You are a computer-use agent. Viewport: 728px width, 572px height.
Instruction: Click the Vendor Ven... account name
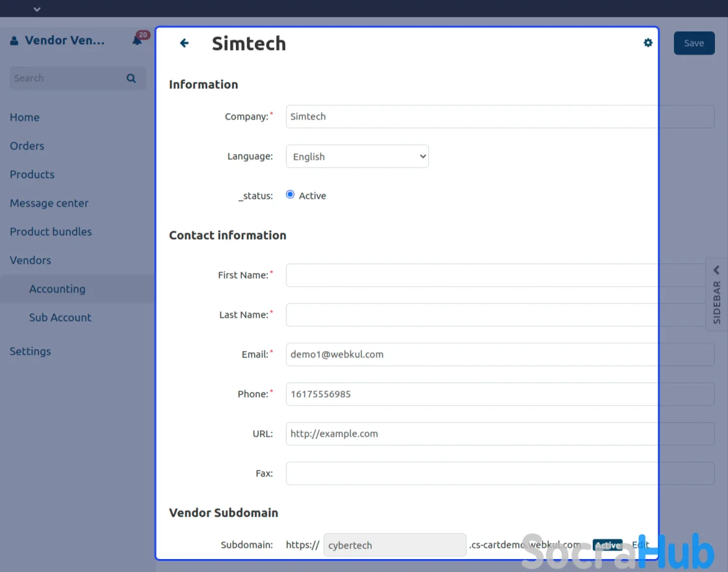point(64,40)
